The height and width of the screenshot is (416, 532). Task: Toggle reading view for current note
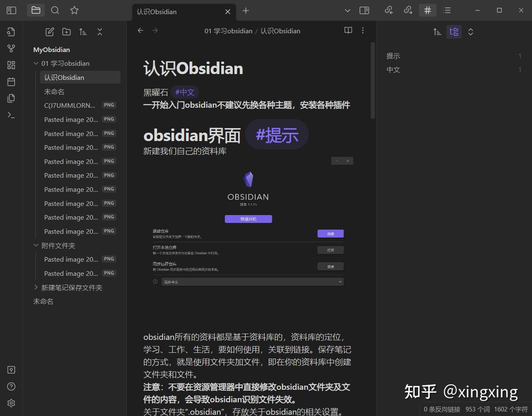pyautogui.click(x=348, y=30)
